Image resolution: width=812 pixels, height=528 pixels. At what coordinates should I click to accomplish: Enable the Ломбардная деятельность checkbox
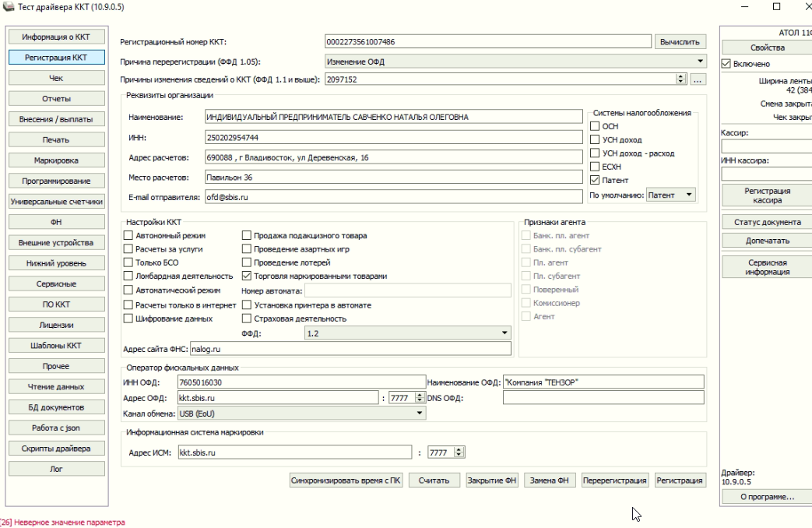click(128, 276)
